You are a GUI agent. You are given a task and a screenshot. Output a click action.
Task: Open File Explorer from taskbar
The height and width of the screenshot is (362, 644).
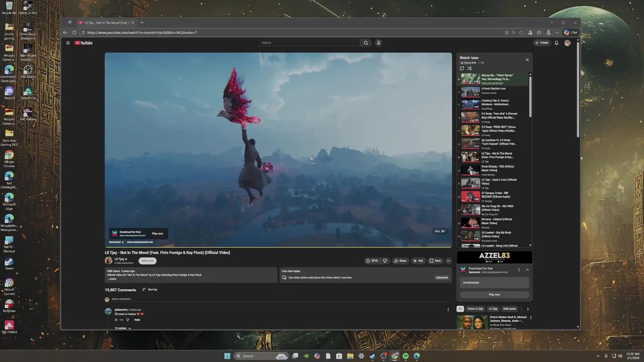350,356
